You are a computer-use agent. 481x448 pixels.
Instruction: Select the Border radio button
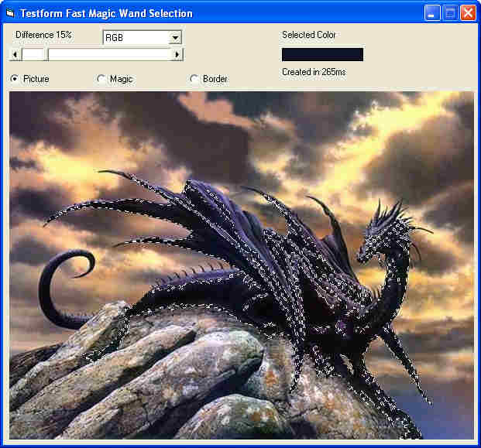(194, 79)
